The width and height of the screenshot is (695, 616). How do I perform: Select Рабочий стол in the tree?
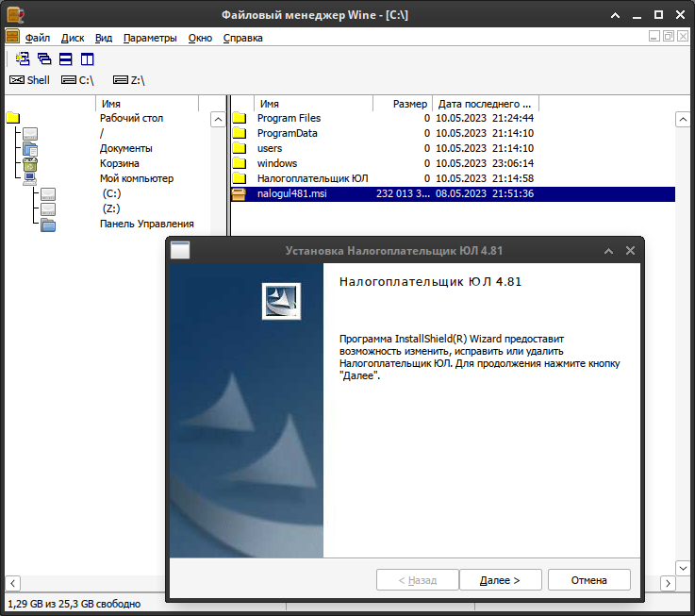pyautogui.click(x=131, y=119)
